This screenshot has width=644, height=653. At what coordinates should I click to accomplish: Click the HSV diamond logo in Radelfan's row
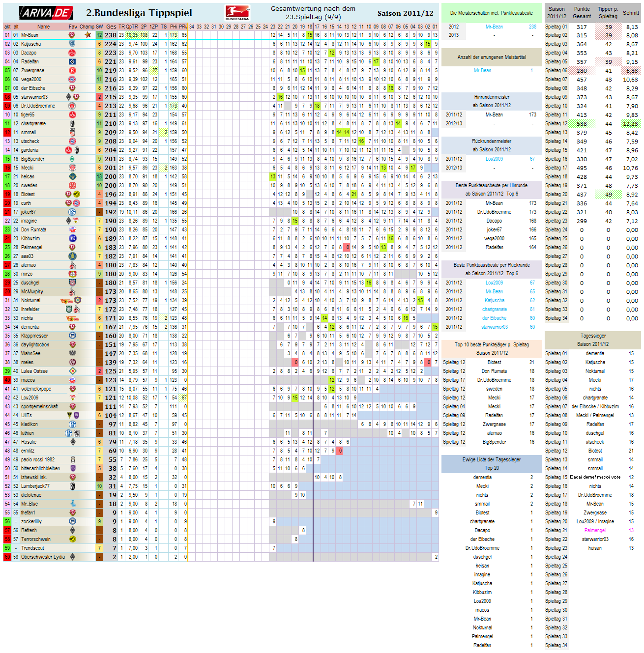72,61
